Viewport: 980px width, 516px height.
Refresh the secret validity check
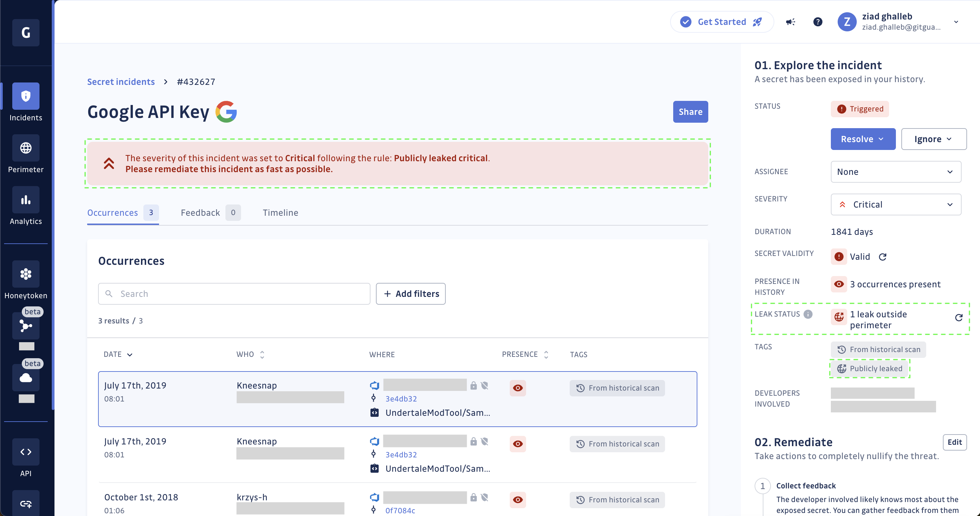point(883,257)
